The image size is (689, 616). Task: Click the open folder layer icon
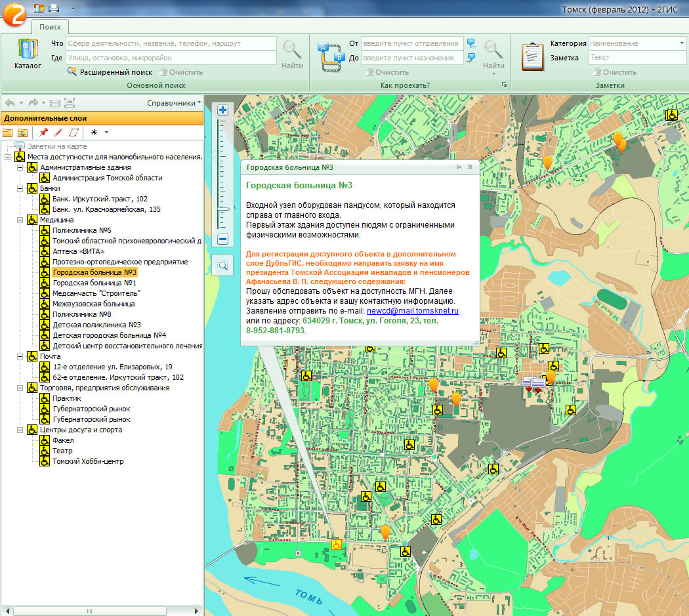coord(7,133)
